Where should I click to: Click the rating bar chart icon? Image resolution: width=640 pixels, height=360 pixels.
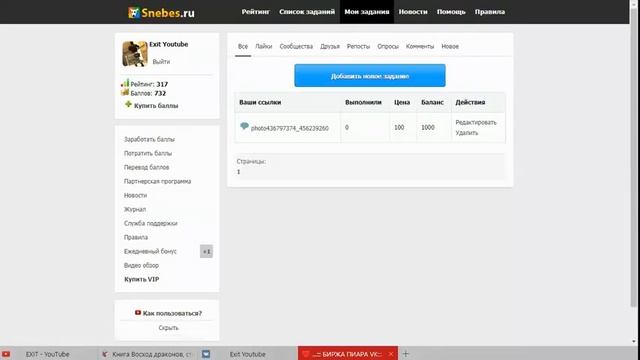pyautogui.click(x=125, y=83)
